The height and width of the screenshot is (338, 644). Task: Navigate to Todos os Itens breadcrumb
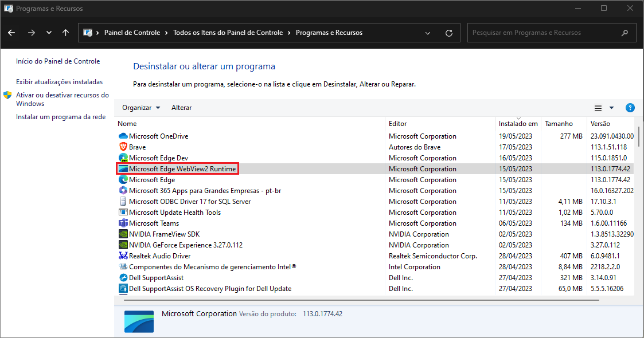point(228,33)
